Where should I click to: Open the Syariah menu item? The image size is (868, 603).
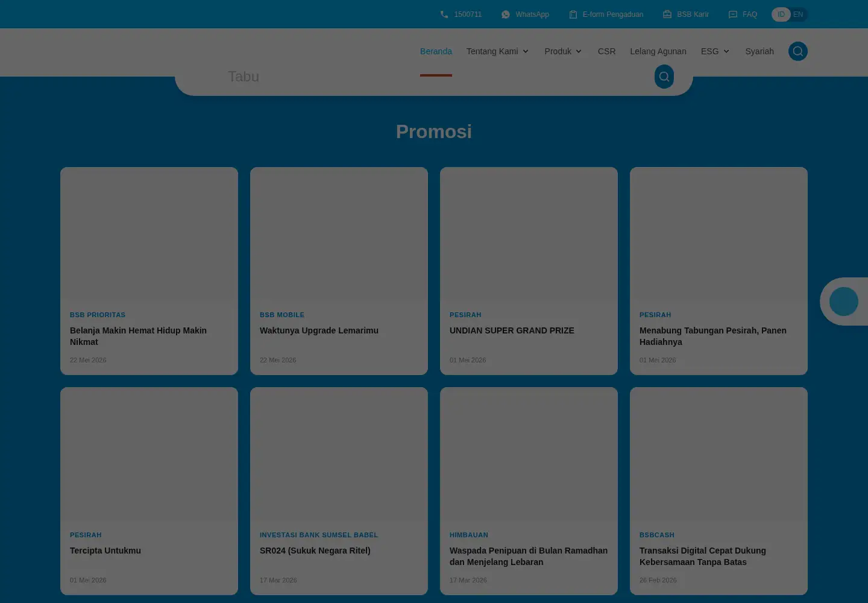[759, 51]
